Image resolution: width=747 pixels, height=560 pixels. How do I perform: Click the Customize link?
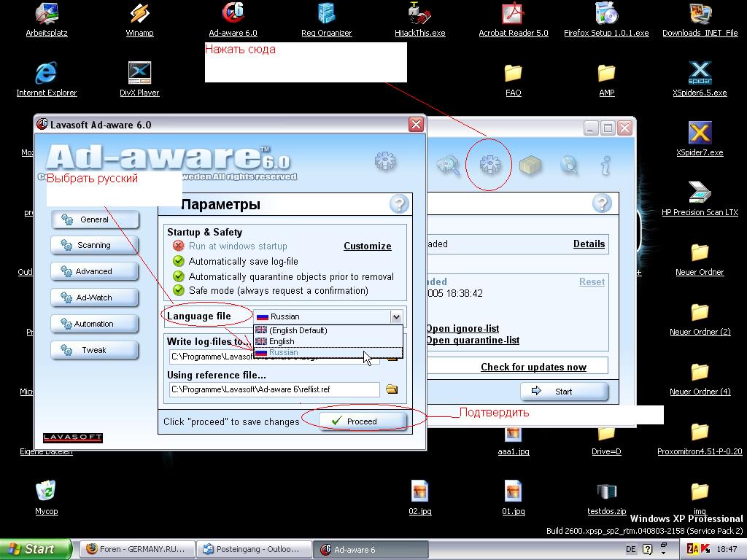368,246
